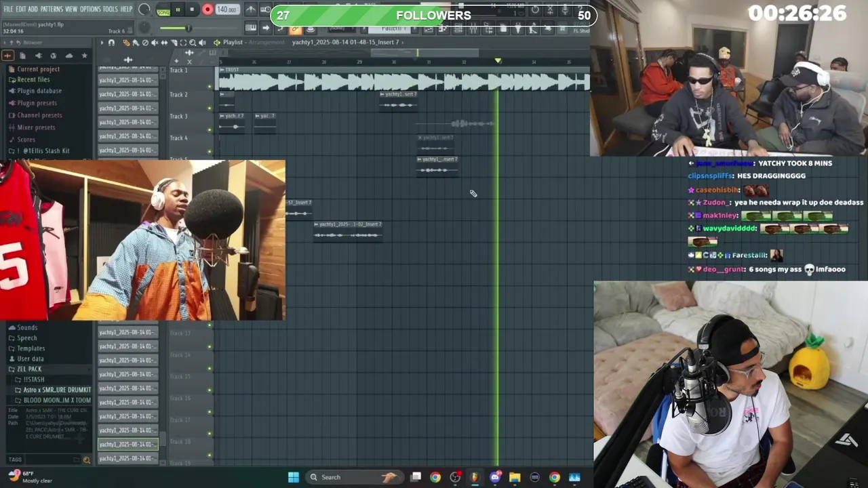Mute Track 17 with its green dot

[210, 433]
